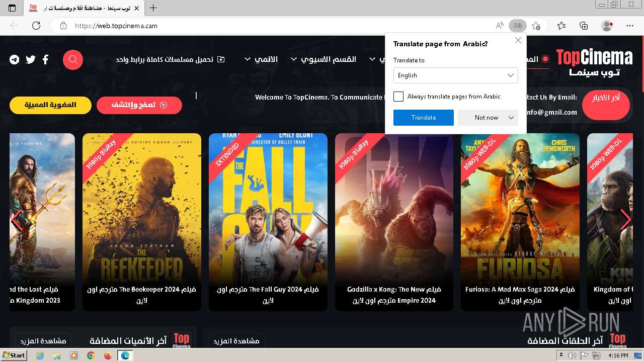Open a new browser tab
This screenshot has width=644, height=362.
coord(153,8)
